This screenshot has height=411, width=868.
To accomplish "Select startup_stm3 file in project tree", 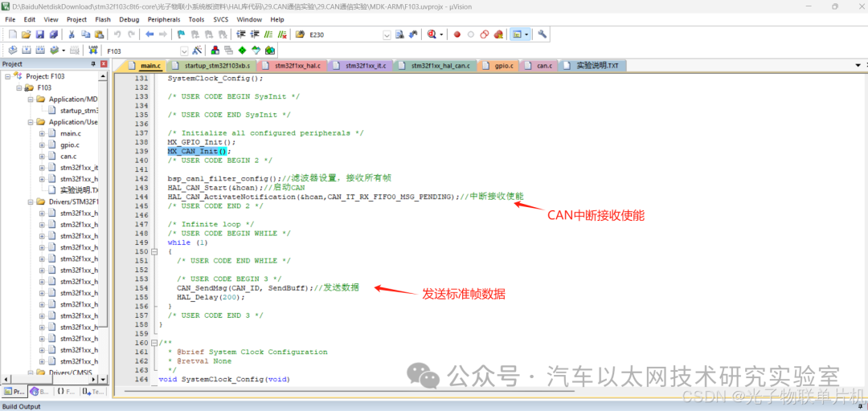I will coord(73,111).
